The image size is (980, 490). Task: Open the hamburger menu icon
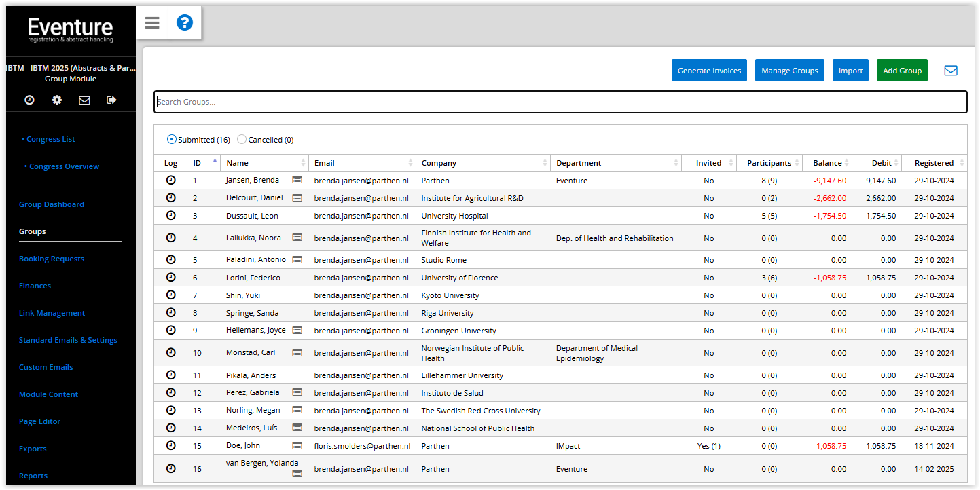tap(152, 23)
